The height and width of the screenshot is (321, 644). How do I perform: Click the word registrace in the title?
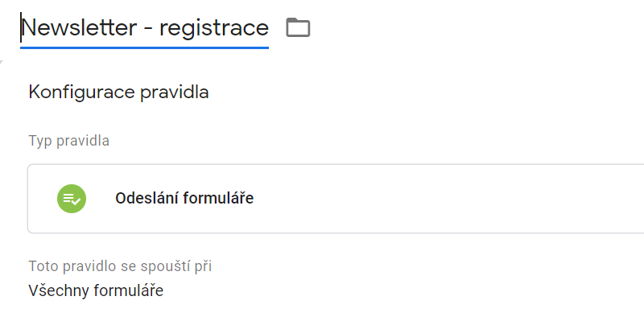(x=214, y=29)
